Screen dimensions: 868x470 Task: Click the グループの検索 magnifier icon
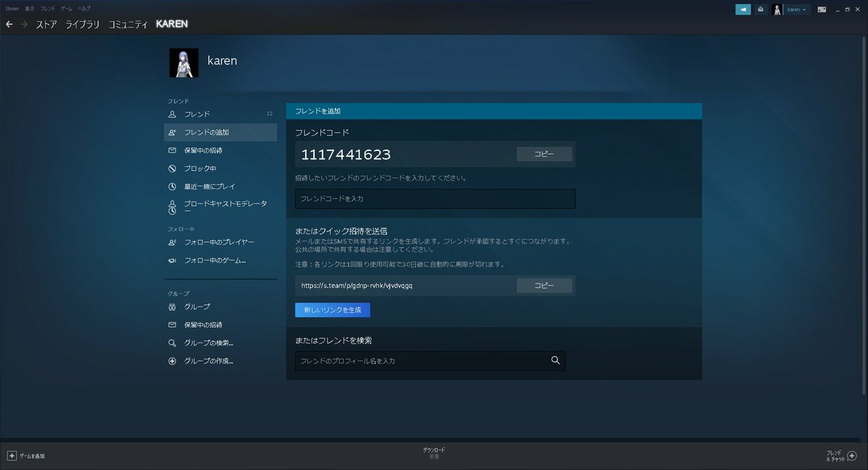(172, 343)
